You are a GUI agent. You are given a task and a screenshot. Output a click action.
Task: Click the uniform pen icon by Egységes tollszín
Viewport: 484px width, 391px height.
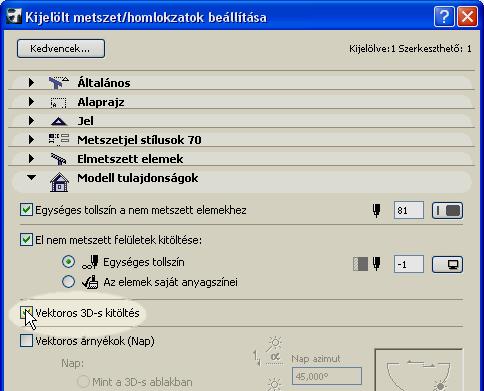tap(90, 262)
